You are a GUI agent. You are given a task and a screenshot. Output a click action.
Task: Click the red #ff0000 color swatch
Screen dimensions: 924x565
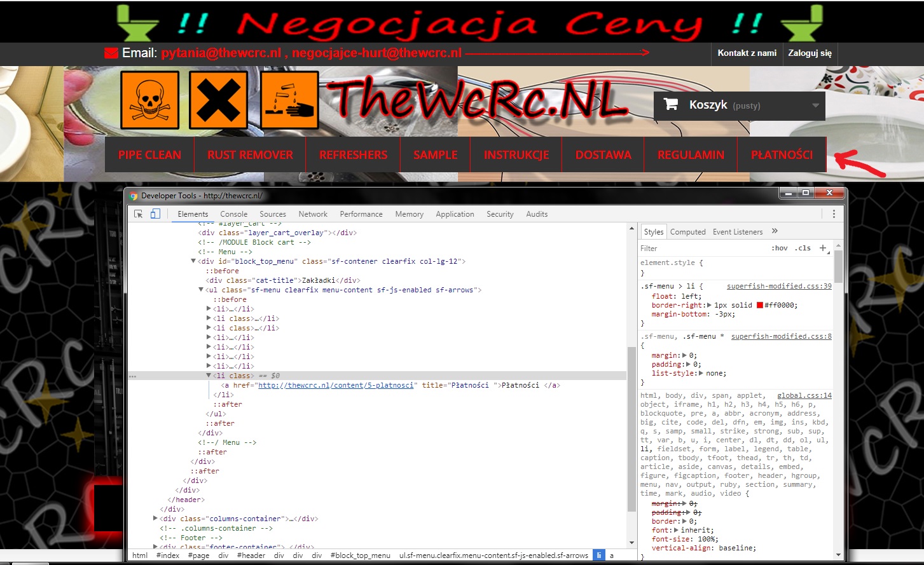pyautogui.click(x=759, y=306)
